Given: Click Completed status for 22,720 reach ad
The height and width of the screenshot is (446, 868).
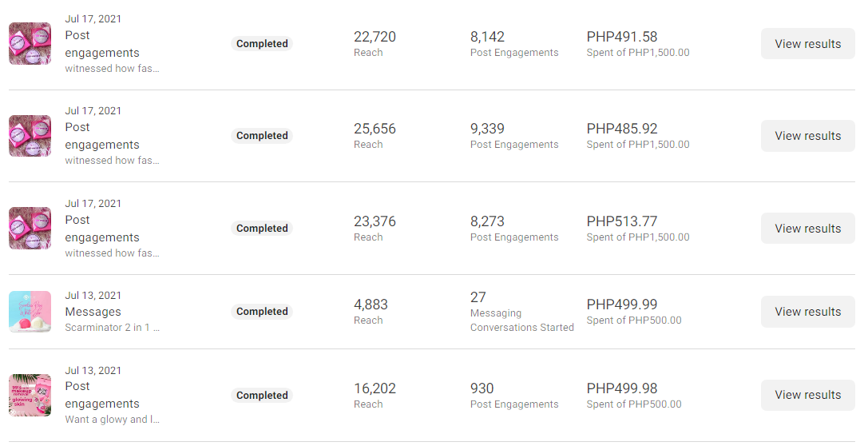Looking at the screenshot, I should [x=262, y=44].
